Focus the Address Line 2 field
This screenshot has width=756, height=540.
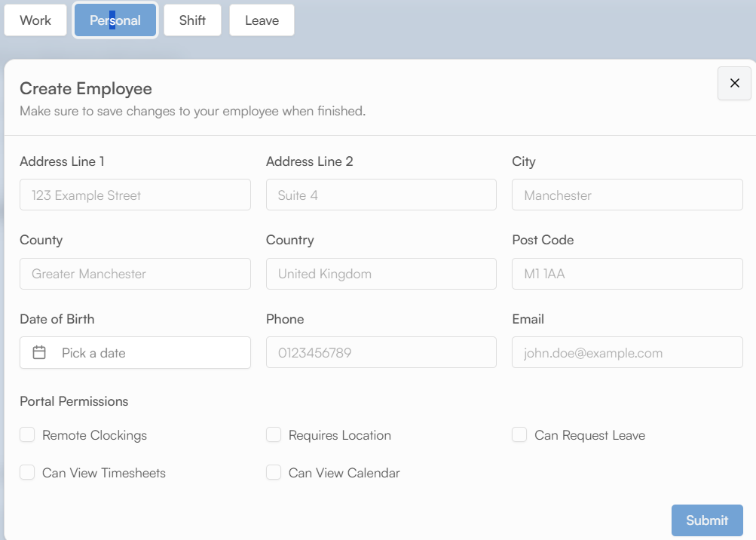[381, 195]
